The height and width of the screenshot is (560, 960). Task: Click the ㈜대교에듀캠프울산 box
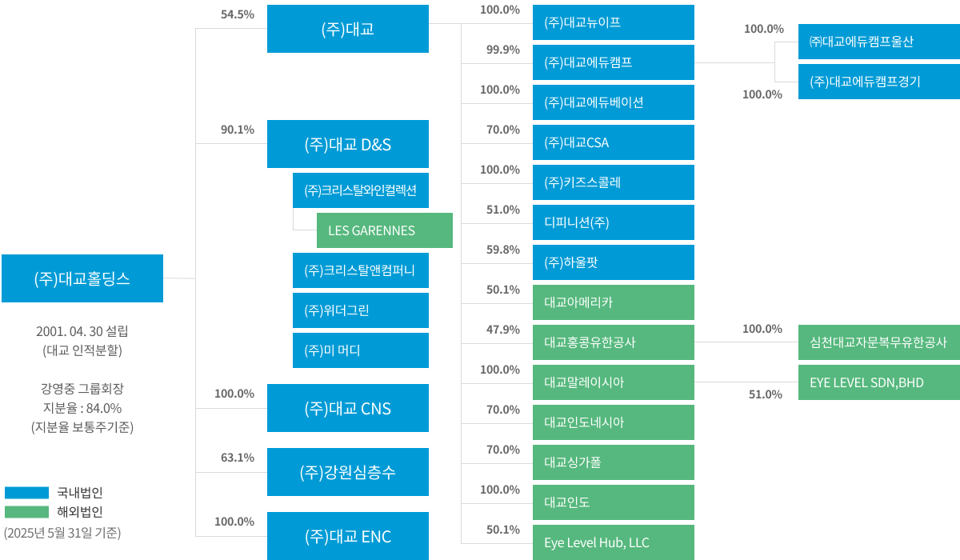(879, 42)
